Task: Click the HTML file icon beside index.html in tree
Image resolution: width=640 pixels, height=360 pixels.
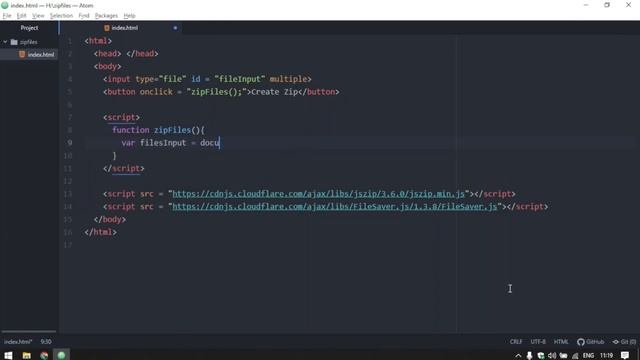Action: 22,54
